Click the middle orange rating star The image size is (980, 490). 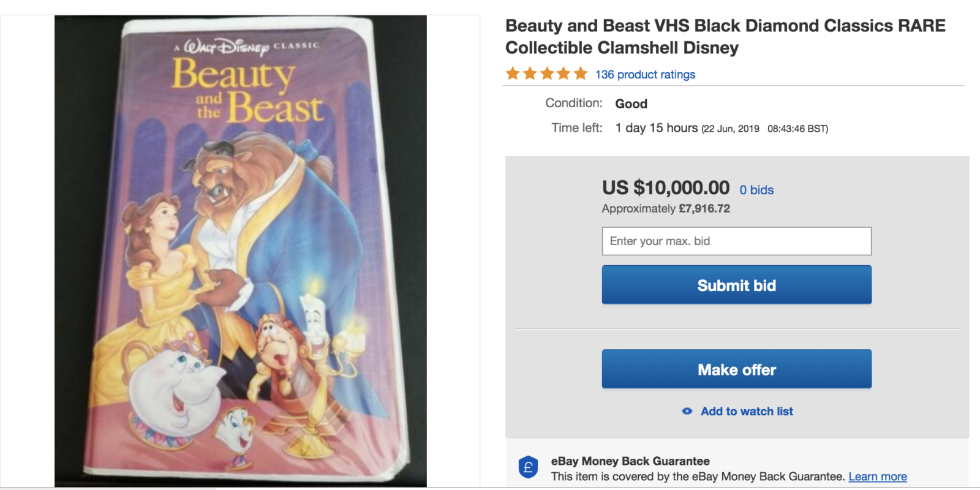(547, 74)
